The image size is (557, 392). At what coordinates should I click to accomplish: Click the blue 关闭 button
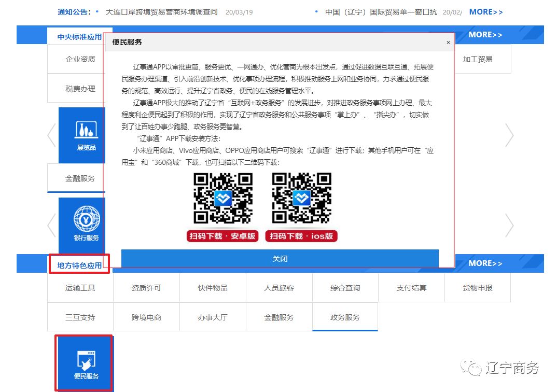(280, 259)
